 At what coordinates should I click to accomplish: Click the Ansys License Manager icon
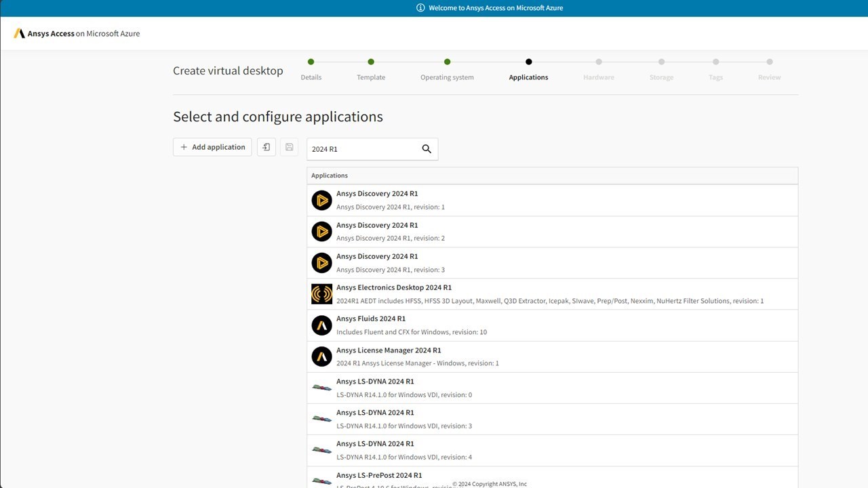click(x=321, y=357)
